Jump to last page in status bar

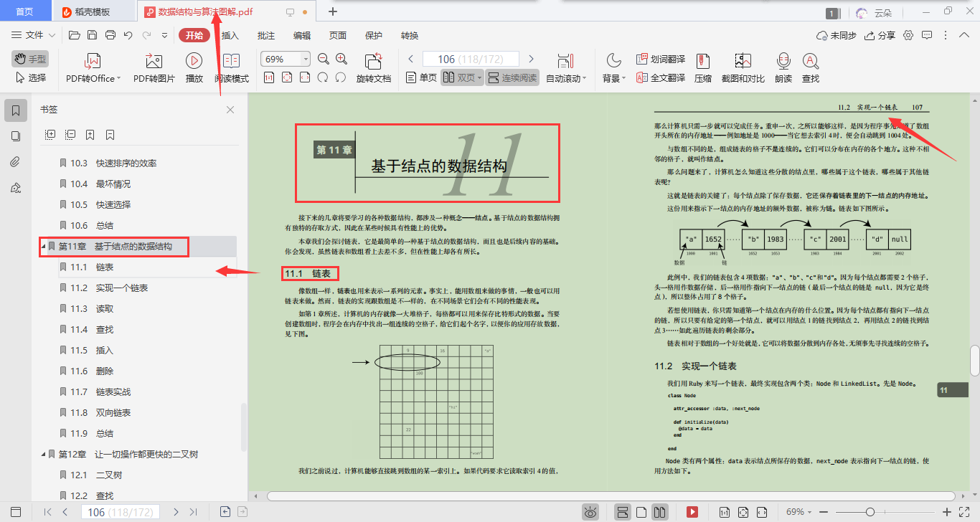click(x=193, y=512)
